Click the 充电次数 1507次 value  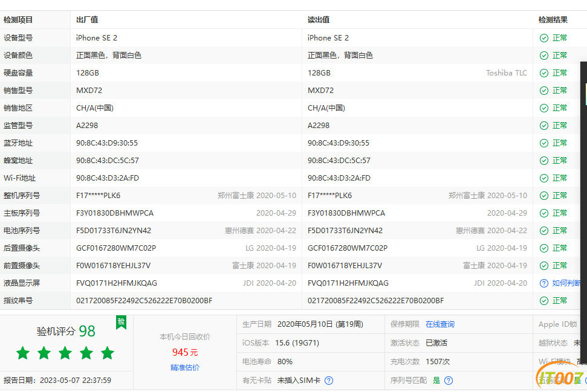click(438, 362)
